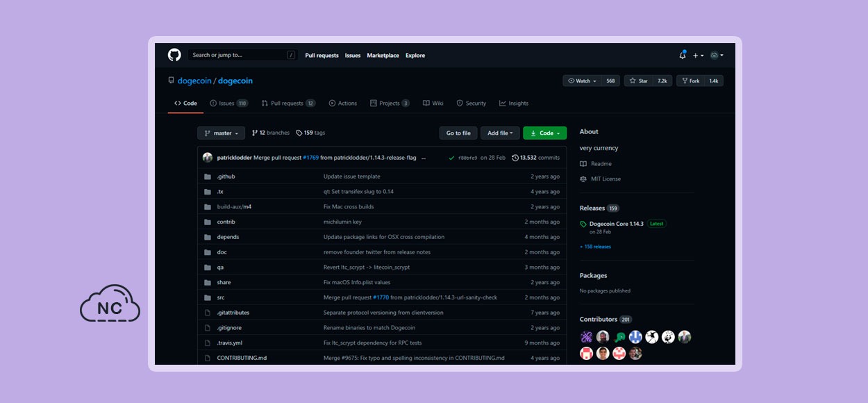This screenshot has width=868, height=403.
Task: Open the MIT License link
Action: coord(606,179)
